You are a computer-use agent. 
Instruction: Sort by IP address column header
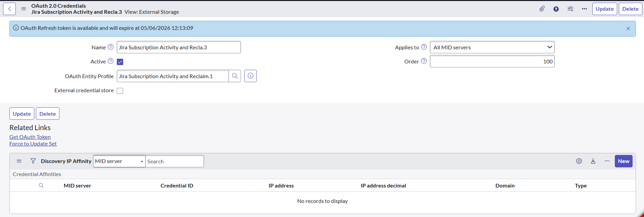point(281,185)
